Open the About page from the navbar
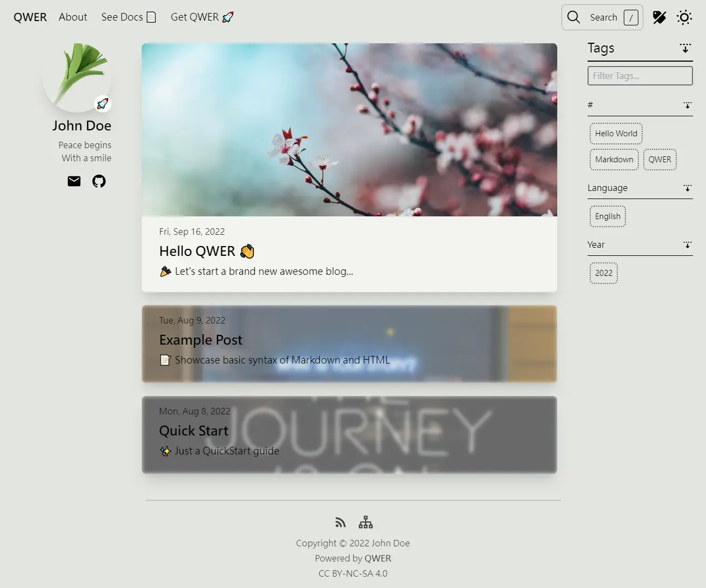The image size is (706, 588). [72, 17]
